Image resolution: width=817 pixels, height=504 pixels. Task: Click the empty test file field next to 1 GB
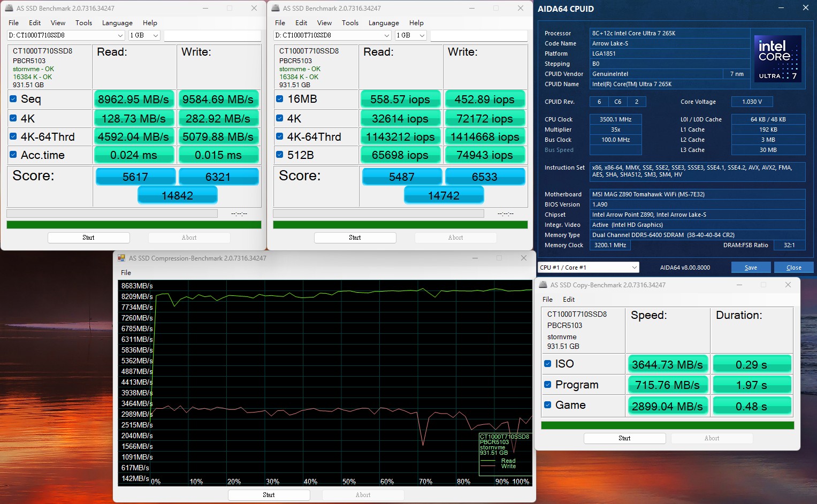(x=212, y=35)
